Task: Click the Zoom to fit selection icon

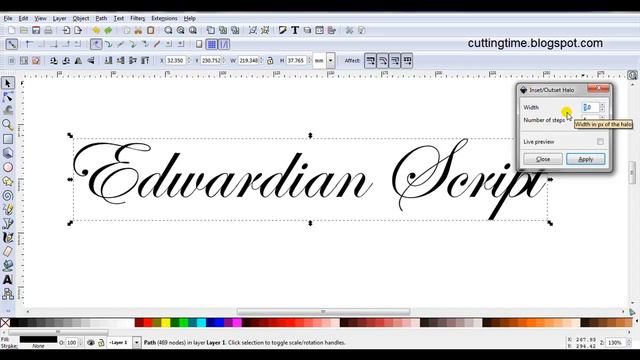Action: click(169, 30)
